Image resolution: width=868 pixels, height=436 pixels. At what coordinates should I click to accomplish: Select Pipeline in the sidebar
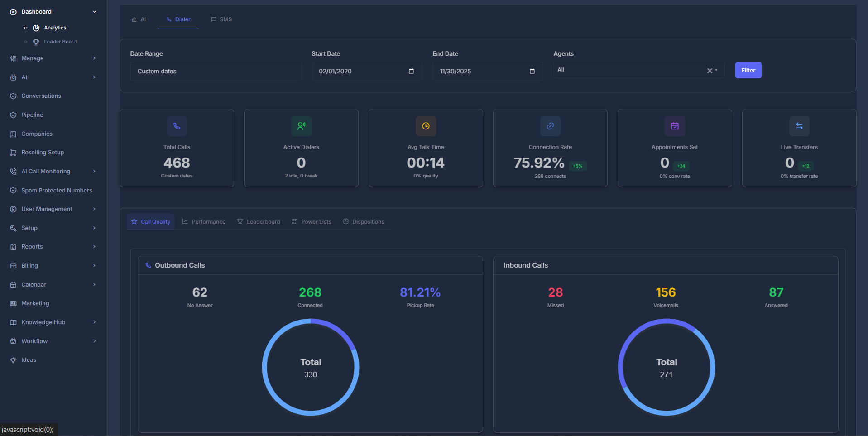(x=31, y=115)
